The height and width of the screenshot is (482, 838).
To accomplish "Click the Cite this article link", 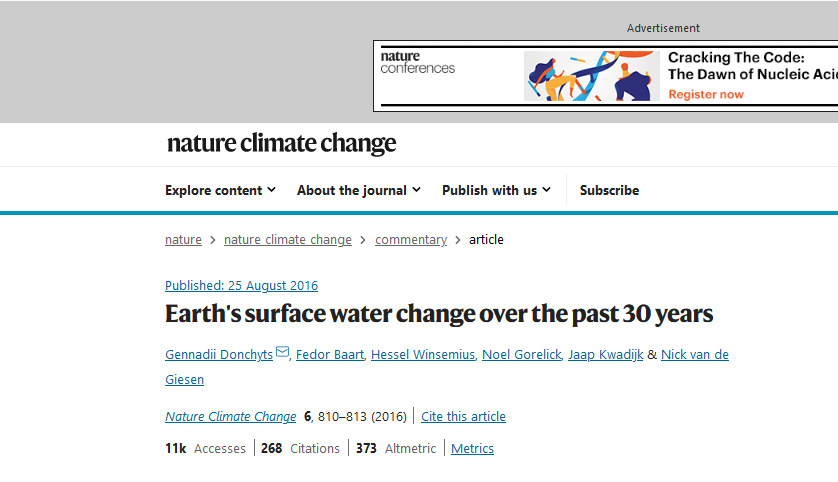I will click(463, 417).
